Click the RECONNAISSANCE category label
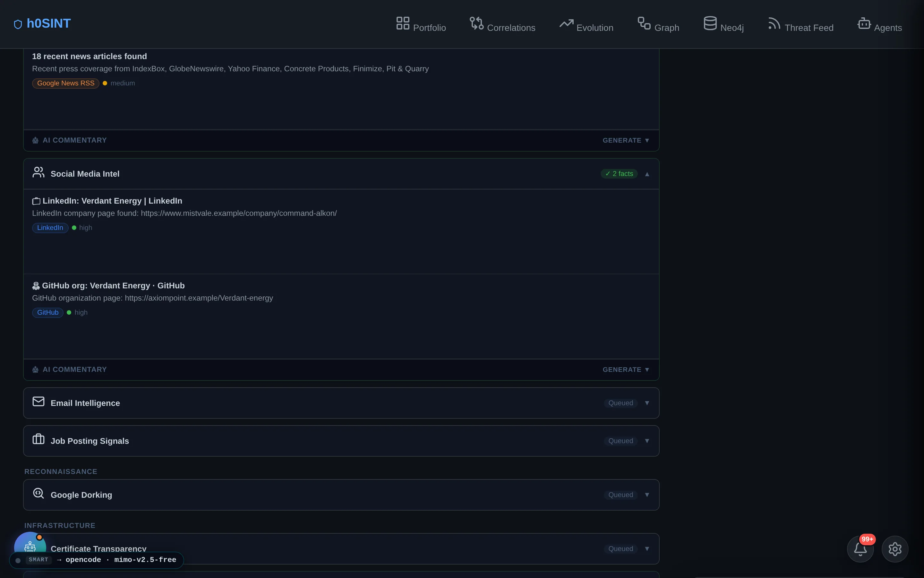924x578 pixels. [x=61, y=472]
